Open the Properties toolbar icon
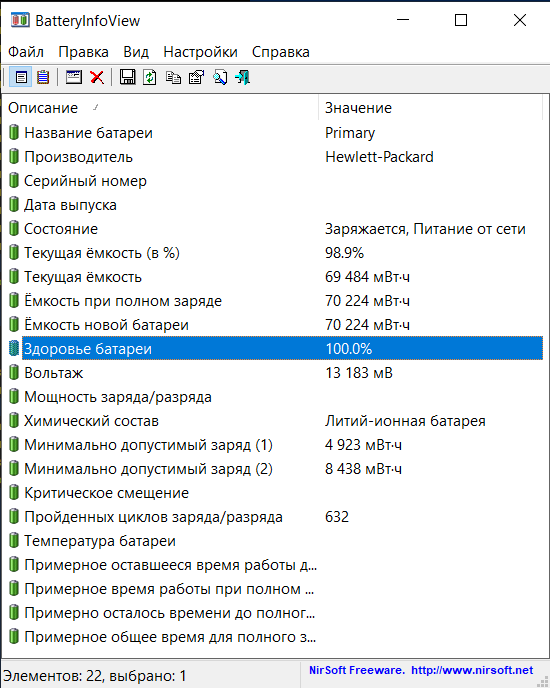 (196, 78)
